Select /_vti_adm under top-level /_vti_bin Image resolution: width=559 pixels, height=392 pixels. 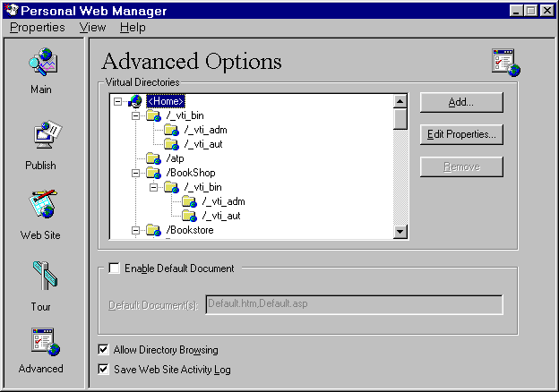[x=206, y=130]
